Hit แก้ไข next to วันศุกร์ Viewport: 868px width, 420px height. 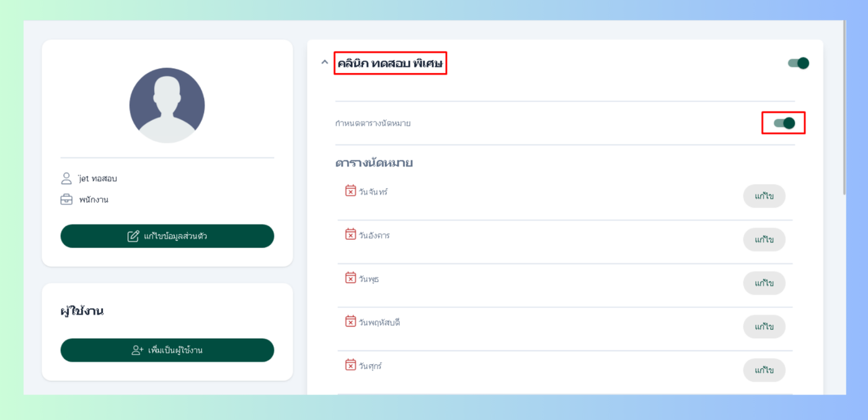tap(764, 370)
